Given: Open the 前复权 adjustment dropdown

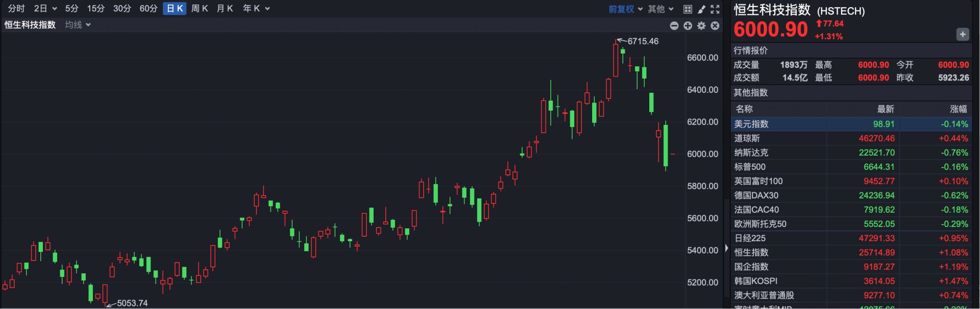Looking at the screenshot, I should click(625, 9).
